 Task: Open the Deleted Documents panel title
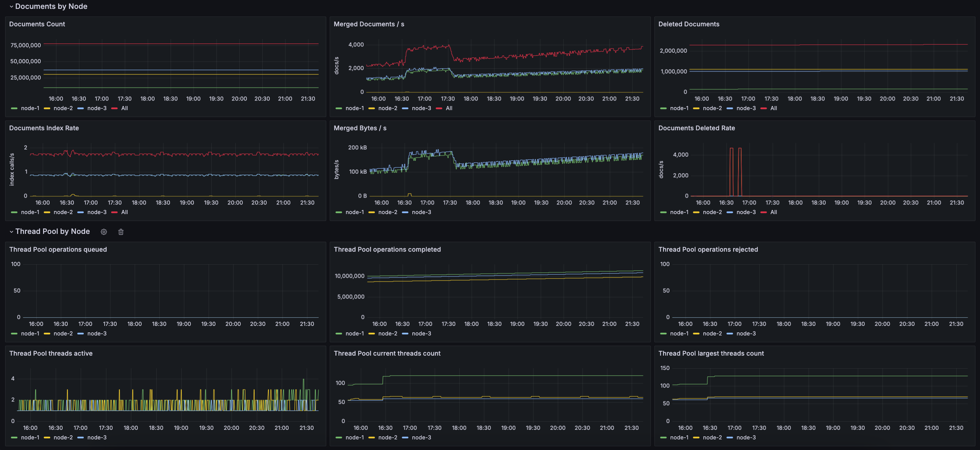(689, 24)
